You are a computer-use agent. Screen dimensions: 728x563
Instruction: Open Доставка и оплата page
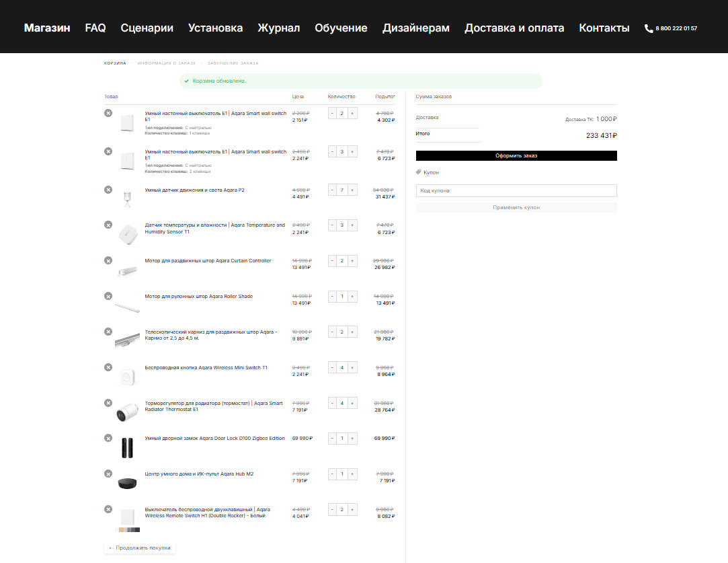coord(514,28)
